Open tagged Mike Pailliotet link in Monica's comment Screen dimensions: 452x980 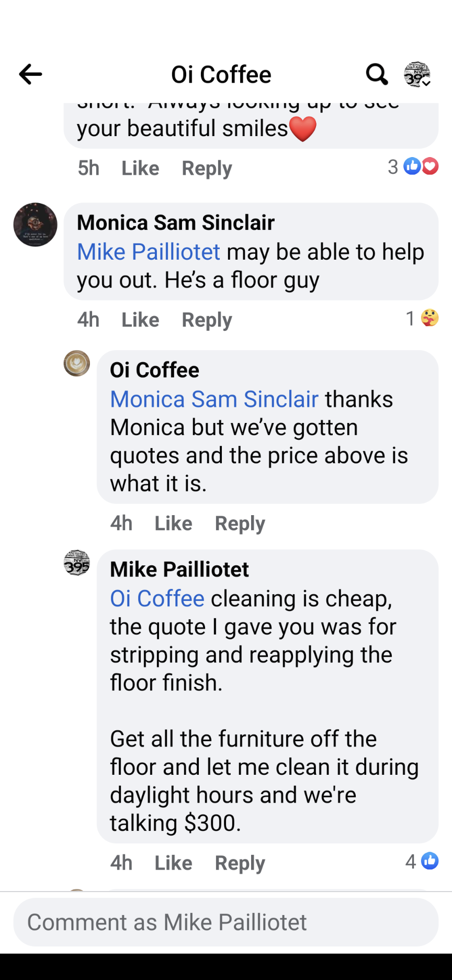point(149,252)
